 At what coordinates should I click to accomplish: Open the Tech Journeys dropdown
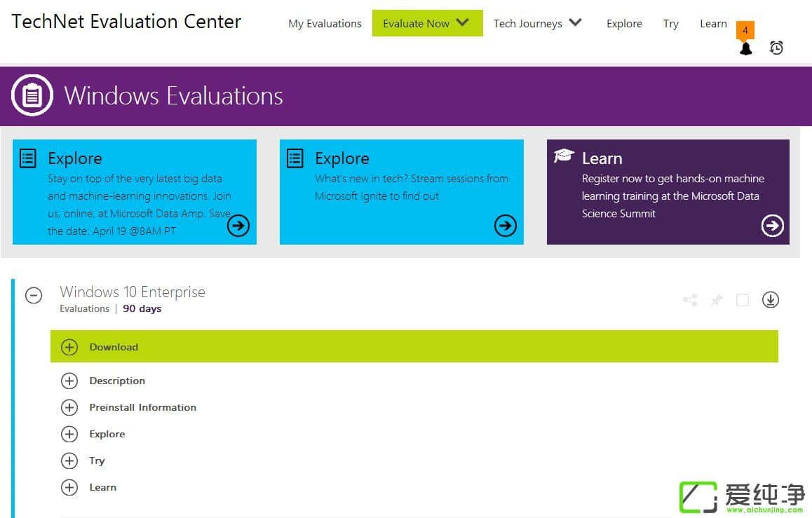(x=538, y=23)
